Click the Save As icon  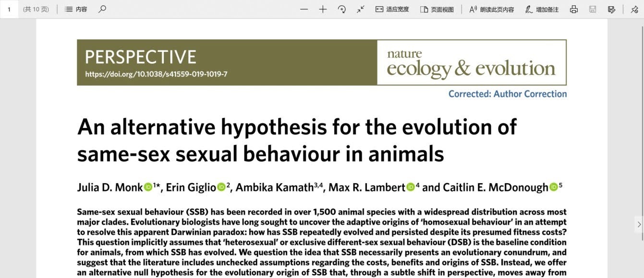[x=611, y=9]
